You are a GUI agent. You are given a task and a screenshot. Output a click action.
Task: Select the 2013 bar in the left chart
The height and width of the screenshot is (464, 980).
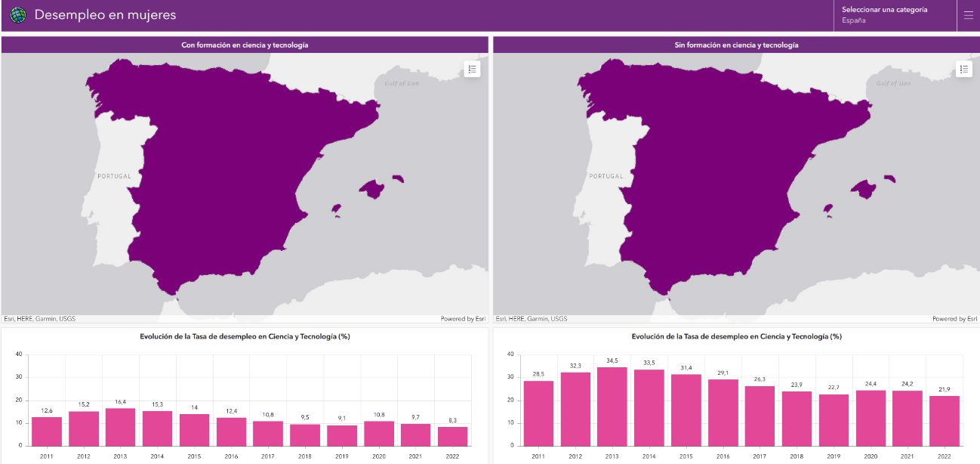[x=120, y=427]
